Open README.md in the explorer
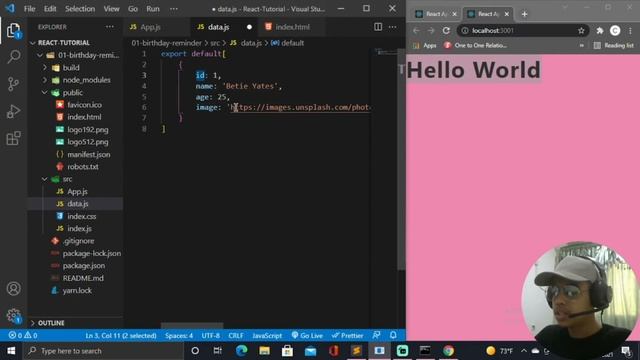This screenshot has height=360, width=640. tap(83, 278)
